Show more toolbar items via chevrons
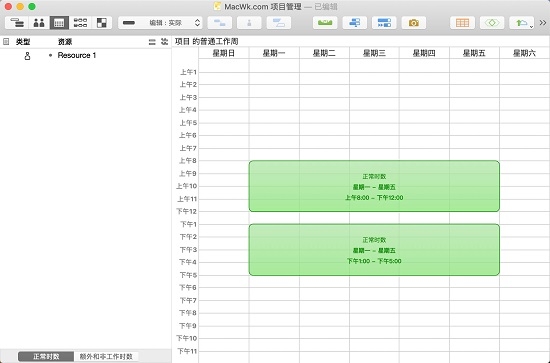The image size is (550, 363). coord(543,23)
